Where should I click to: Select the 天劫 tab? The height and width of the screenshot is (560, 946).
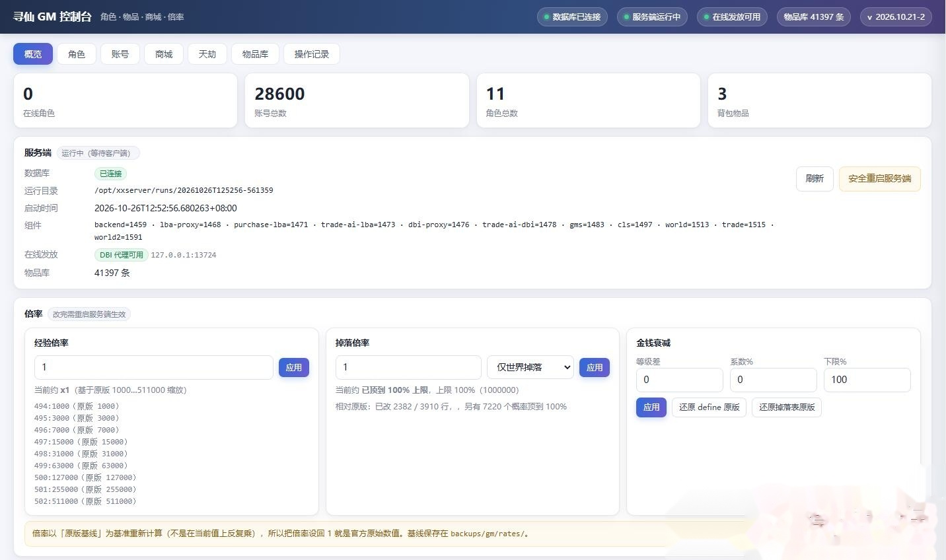tap(207, 54)
